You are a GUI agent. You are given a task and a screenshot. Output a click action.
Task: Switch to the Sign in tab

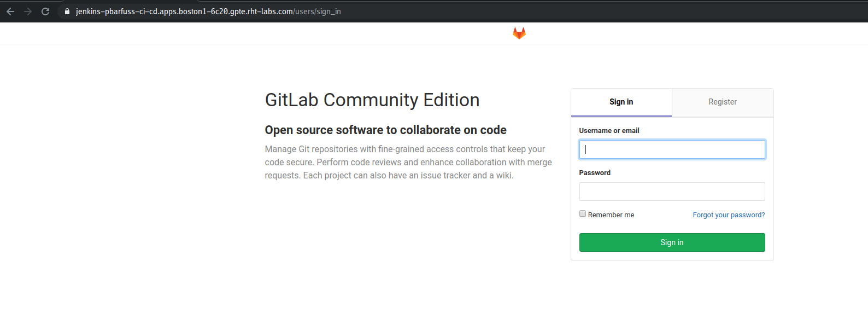click(621, 102)
